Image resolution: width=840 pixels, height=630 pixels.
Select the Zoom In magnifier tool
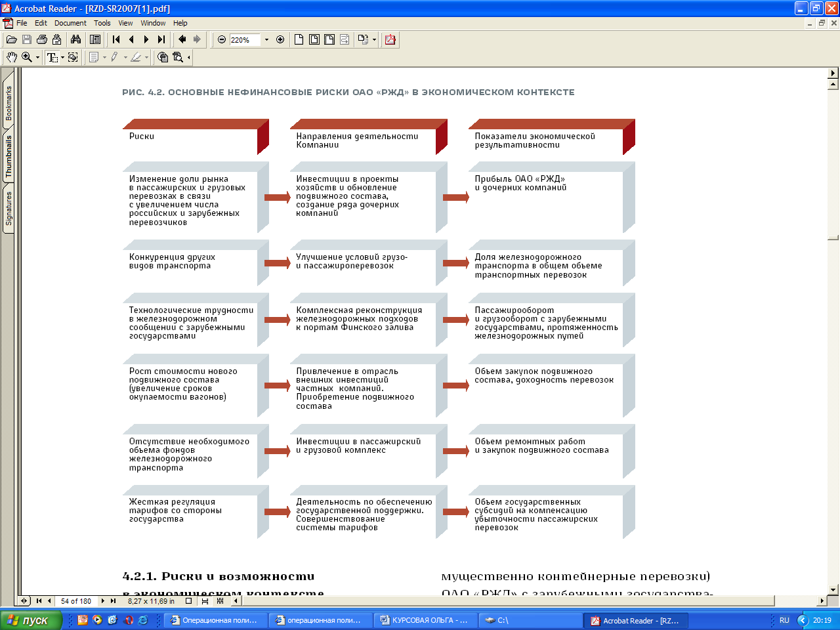pyautogui.click(x=27, y=57)
